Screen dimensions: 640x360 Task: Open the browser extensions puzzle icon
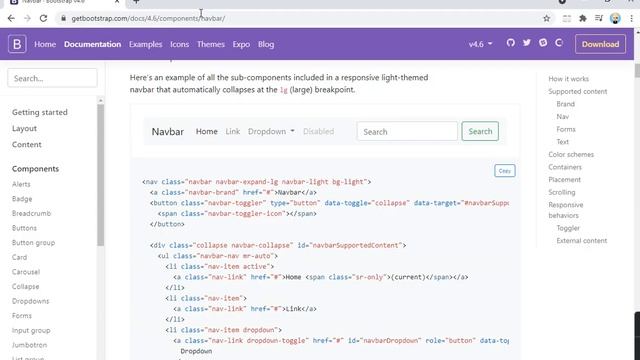[x=583, y=18]
